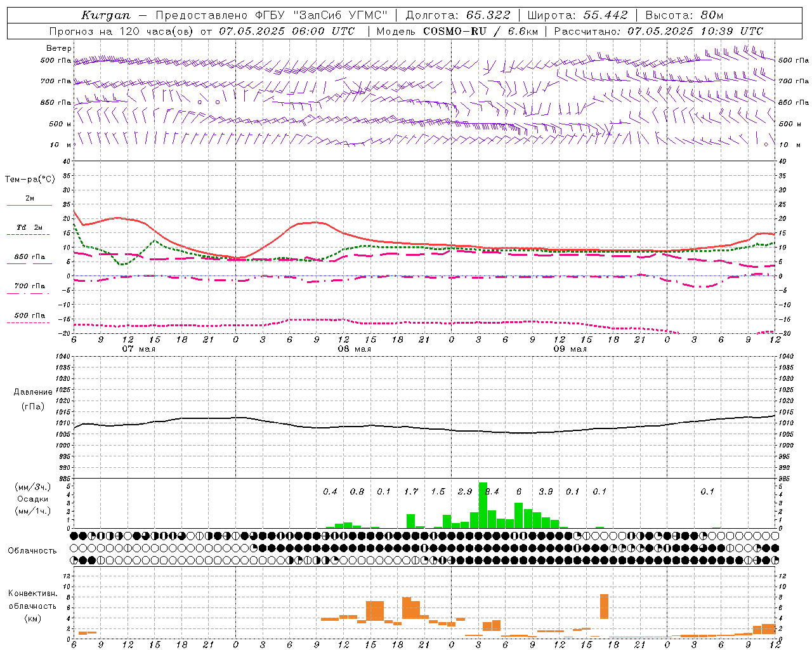
Task: Click the tallest green precipitation bar
Action: pos(483,505)
